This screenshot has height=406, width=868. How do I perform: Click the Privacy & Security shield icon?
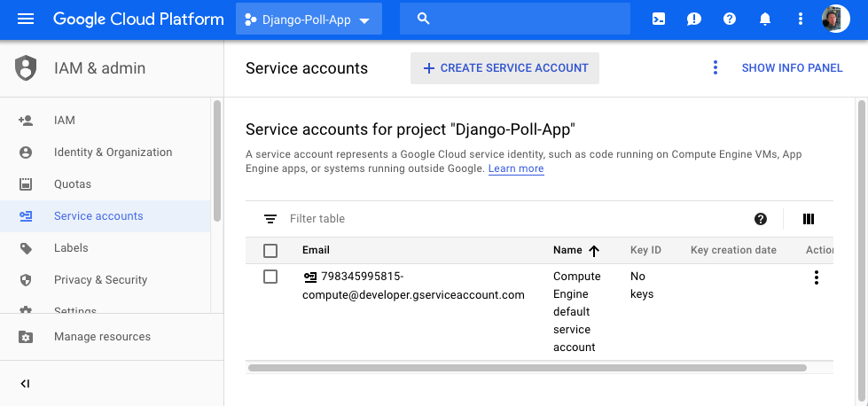(26, 280)
